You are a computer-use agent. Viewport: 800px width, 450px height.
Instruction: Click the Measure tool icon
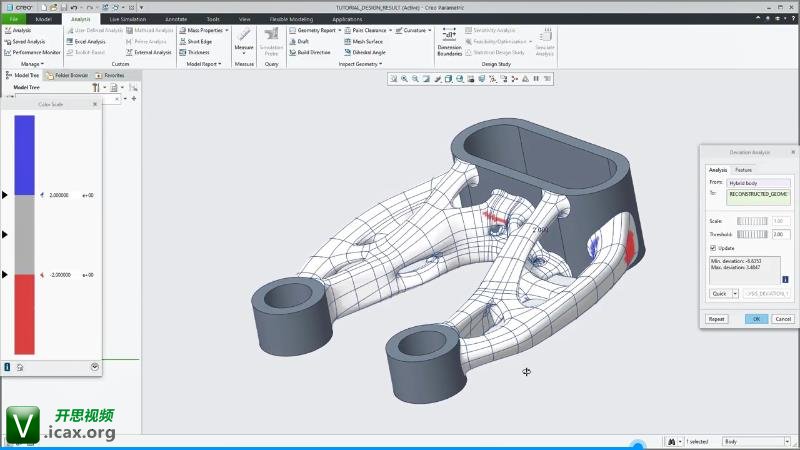(x=244, y=36)
